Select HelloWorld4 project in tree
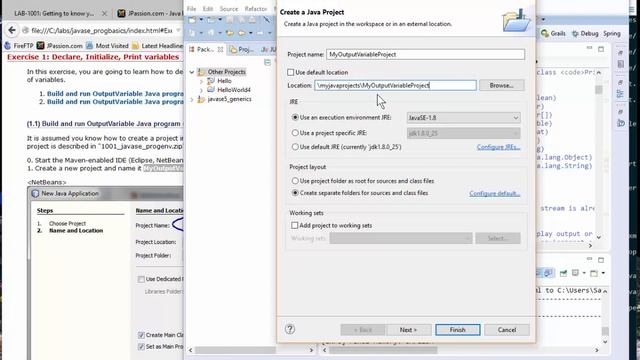640x360 pixels. pos(234,90)
